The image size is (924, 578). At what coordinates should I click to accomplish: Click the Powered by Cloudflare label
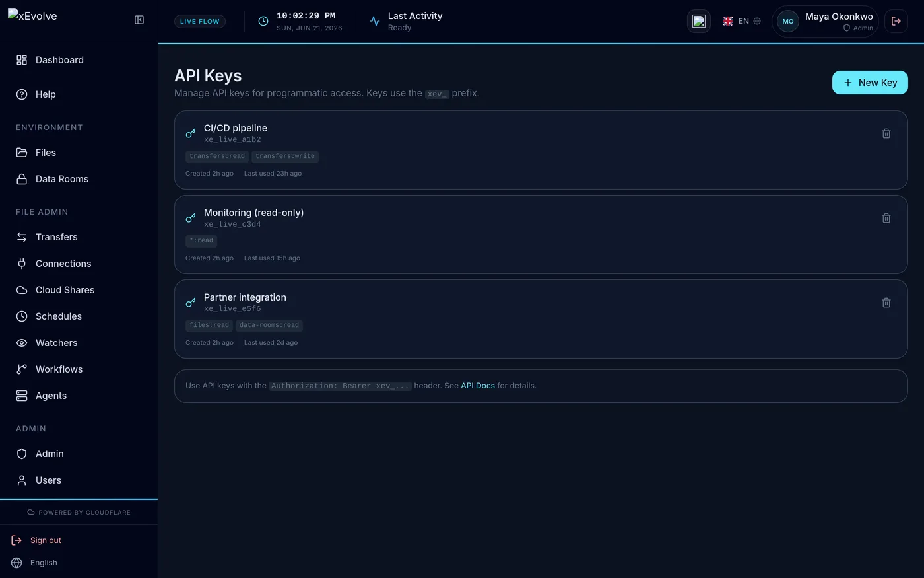coord(79,513)
